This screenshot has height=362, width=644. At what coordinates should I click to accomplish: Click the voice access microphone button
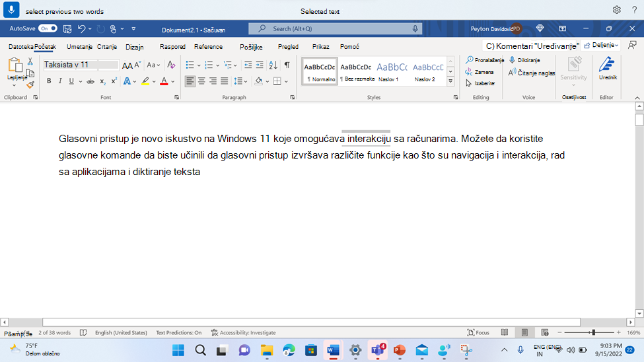pos(11,9)
